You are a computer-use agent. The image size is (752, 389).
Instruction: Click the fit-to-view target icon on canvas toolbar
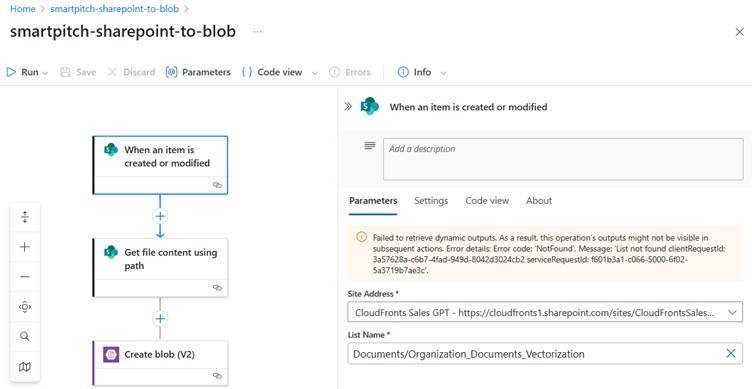tap(24, 306)
